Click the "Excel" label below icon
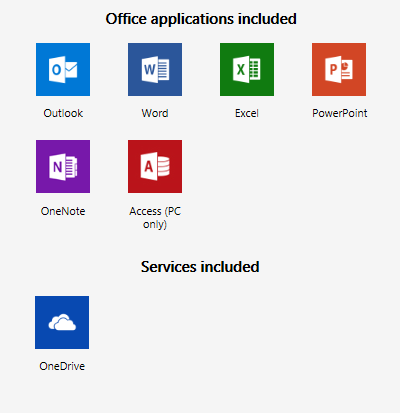 pyautogui.click(x=247, y=113)
